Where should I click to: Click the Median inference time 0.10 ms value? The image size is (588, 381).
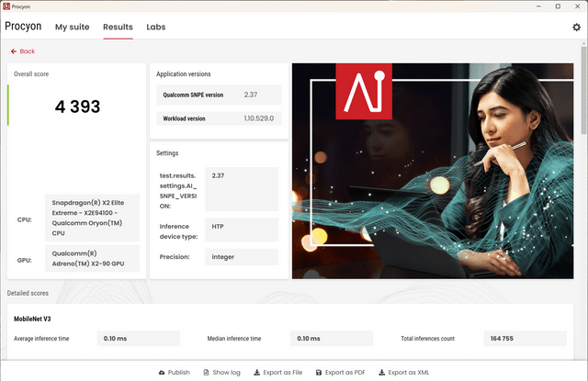(332, 338)
